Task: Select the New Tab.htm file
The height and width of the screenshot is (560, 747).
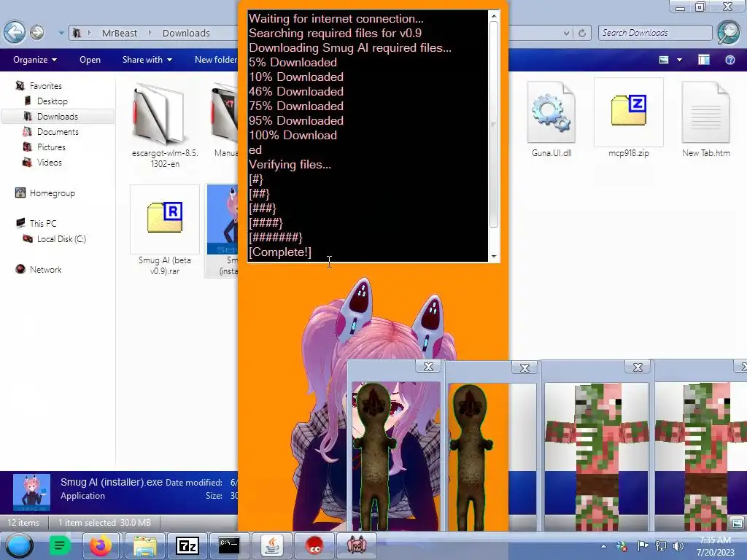Action: point(705,119)
